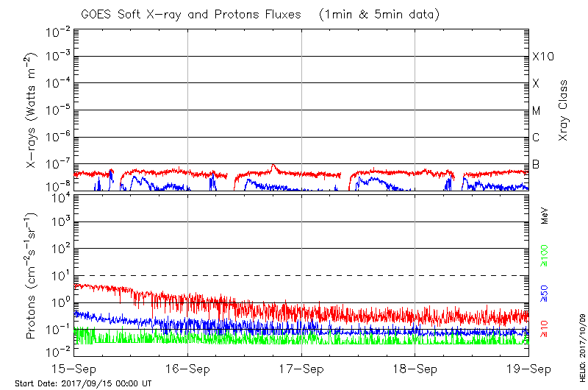Click the Xray Class vertical axis title
This screenshot has width=588, height=390.
(564, 111)
